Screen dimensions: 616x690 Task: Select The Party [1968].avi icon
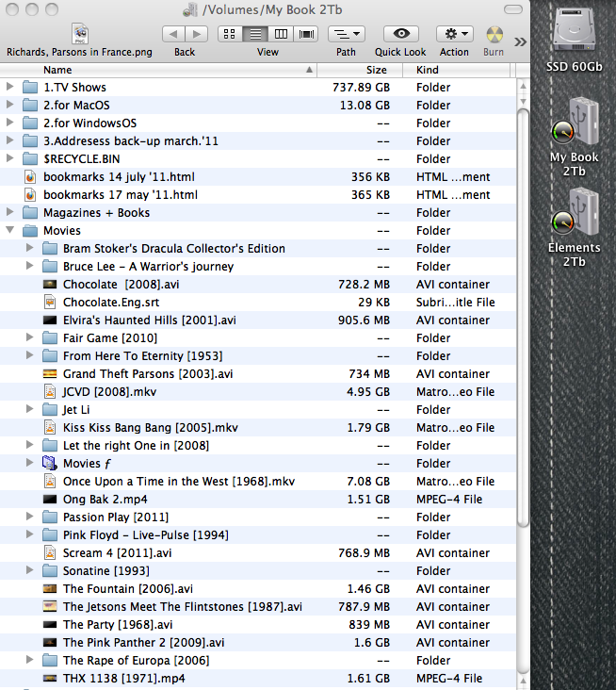click(50, 624)
